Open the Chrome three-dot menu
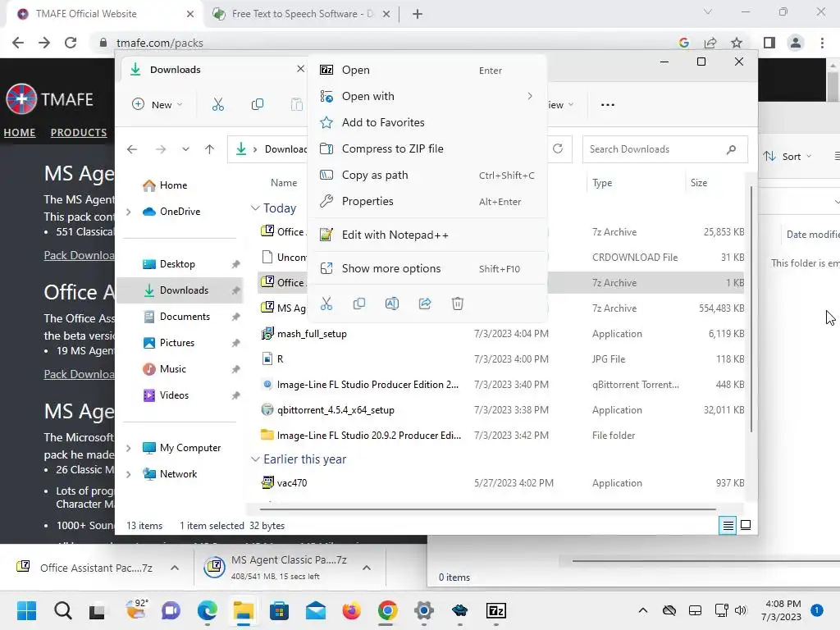This screenshot has width=840, height=630. (x=822, y=43)
